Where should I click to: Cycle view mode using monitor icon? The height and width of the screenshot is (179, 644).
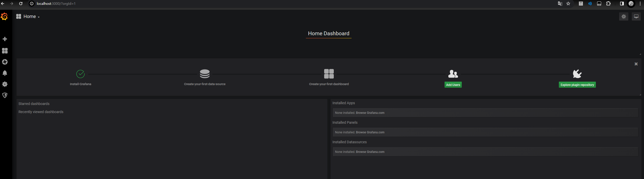[x=636, y=16]
